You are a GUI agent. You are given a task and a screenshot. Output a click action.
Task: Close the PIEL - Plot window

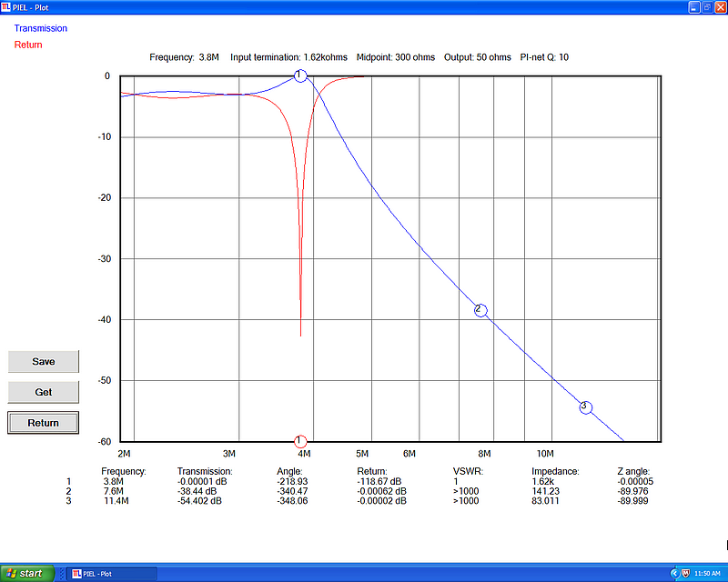click(721, 7)
